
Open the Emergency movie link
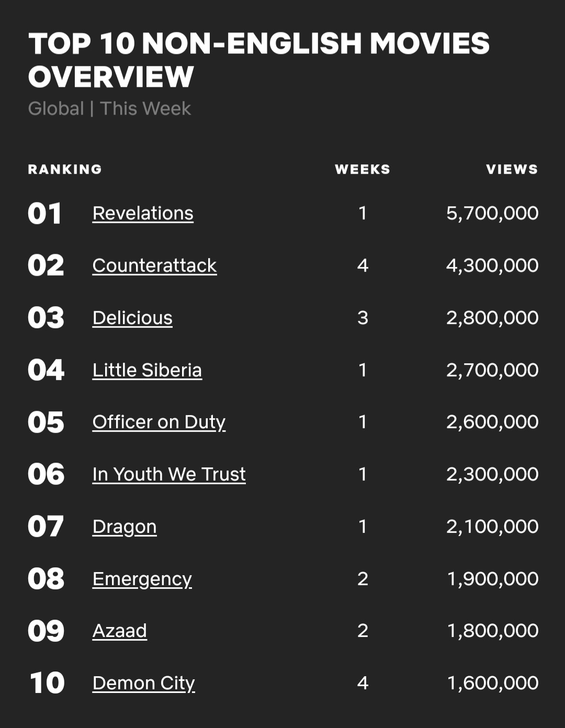coord(142,579)
